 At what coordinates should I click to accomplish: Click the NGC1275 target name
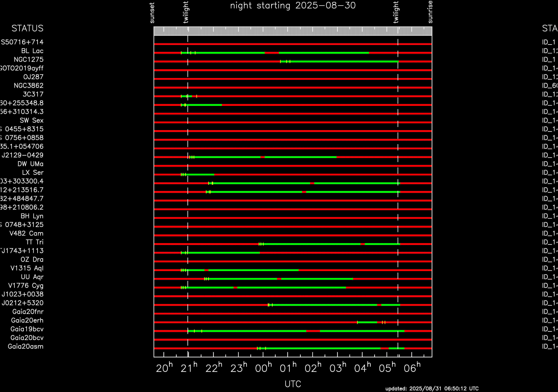[28, 60]
